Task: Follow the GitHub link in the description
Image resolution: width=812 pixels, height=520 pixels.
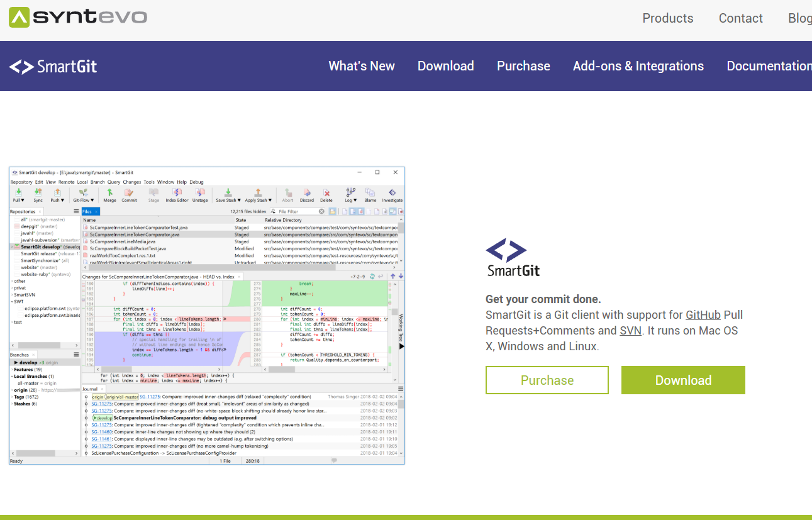Action: [x=703, y=315]
